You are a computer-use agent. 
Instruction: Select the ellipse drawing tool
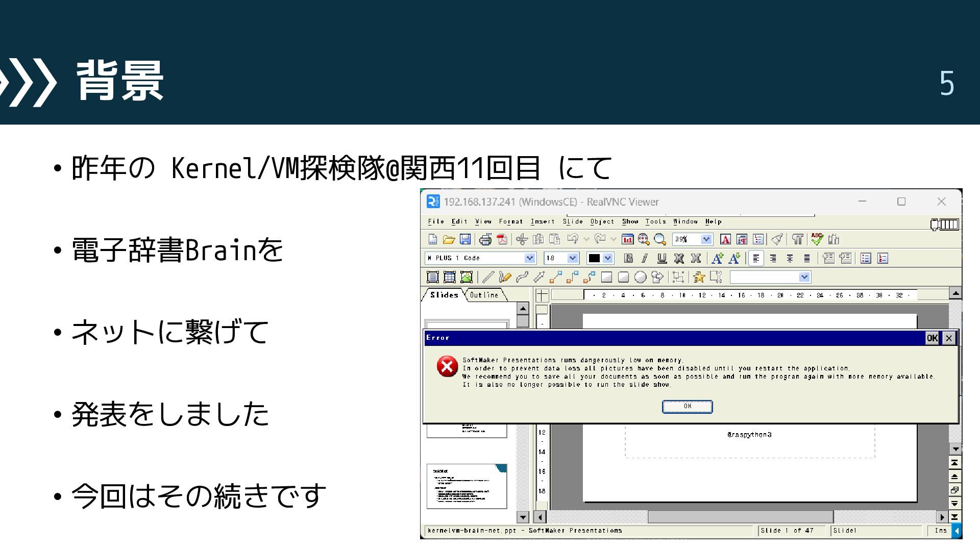coord(641,277)
